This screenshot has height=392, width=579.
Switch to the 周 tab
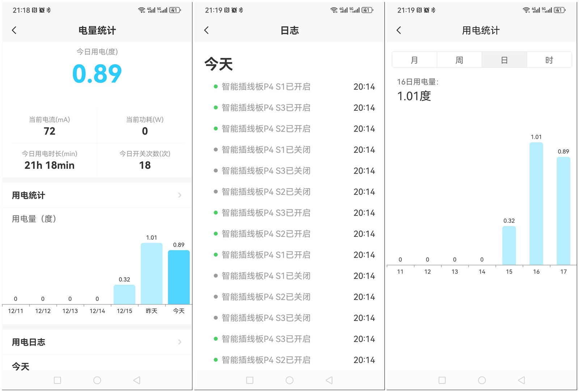point(459,60)
